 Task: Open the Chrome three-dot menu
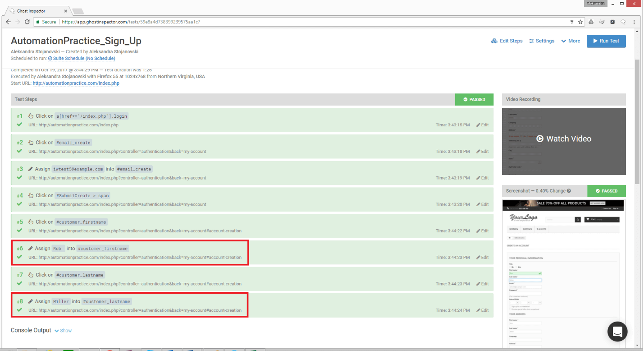tap(634, 22)
